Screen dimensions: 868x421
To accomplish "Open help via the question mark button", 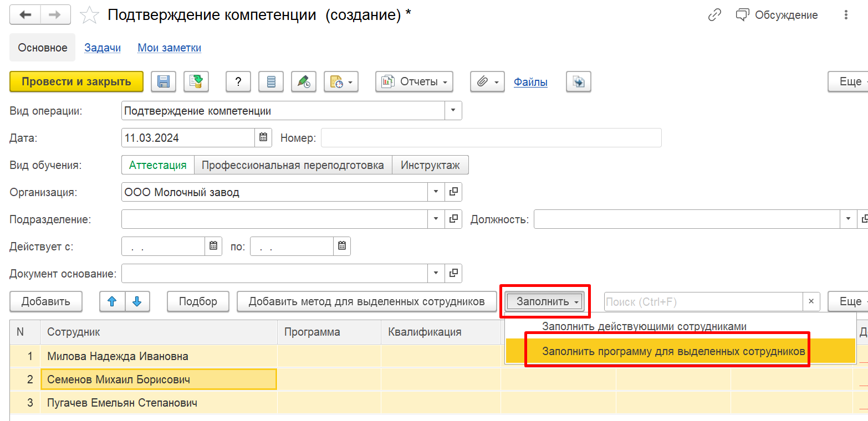I will pos(238,82).
